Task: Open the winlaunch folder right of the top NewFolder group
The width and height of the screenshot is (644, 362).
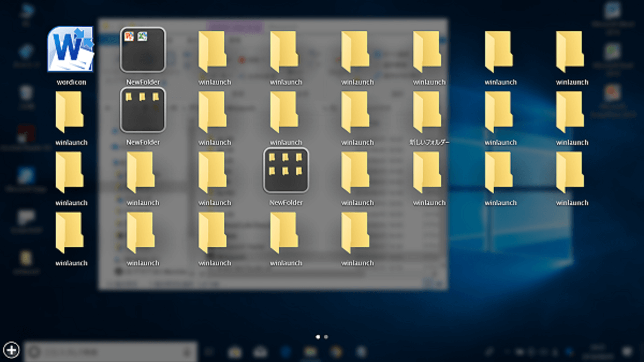Action: coord(213,51)
